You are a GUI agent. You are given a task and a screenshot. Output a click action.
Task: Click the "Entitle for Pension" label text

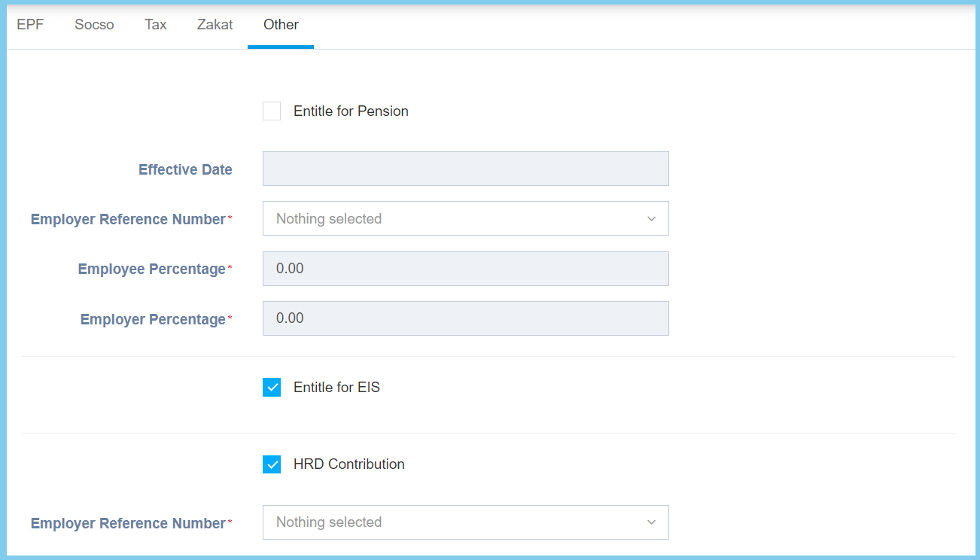351,111
